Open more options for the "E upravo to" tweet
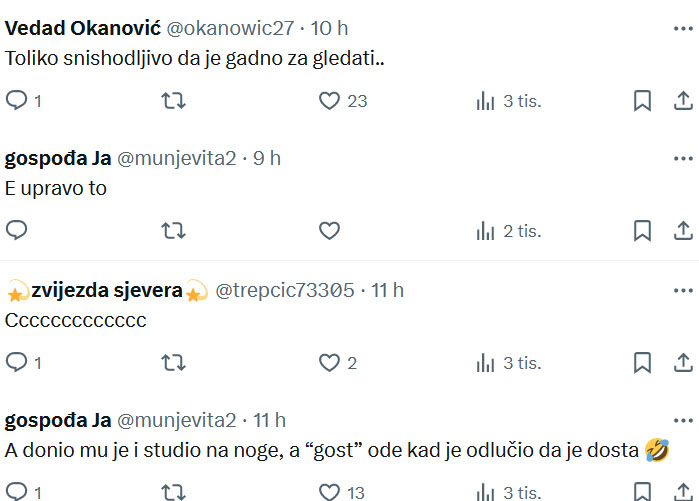699x501 pixels. point(683,159)
